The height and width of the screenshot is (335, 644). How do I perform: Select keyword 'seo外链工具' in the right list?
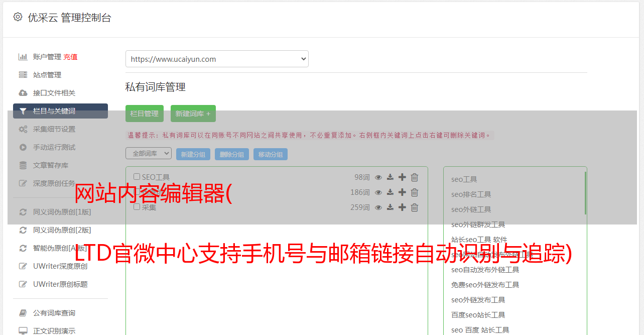click(471, 209)
